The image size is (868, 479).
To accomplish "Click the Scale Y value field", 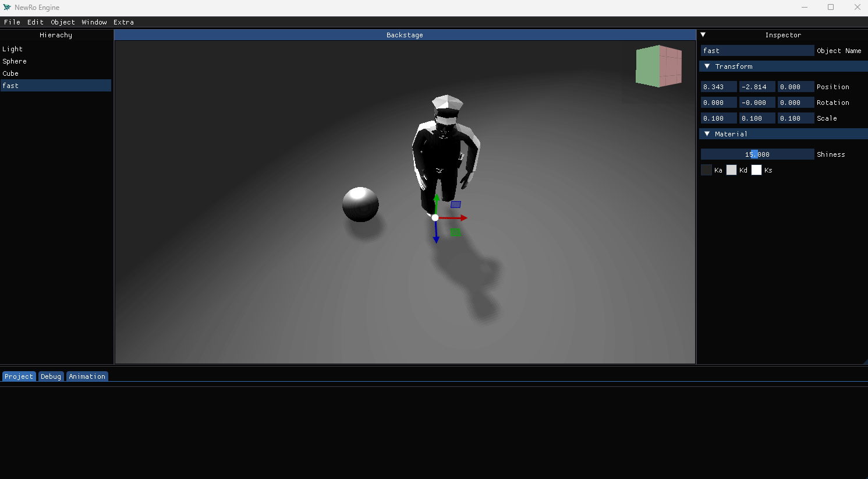I will click(x=757, y=118).
